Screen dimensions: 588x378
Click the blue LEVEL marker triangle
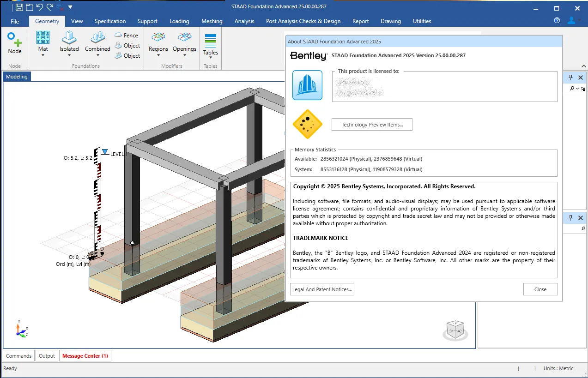[x=105, y=152]
